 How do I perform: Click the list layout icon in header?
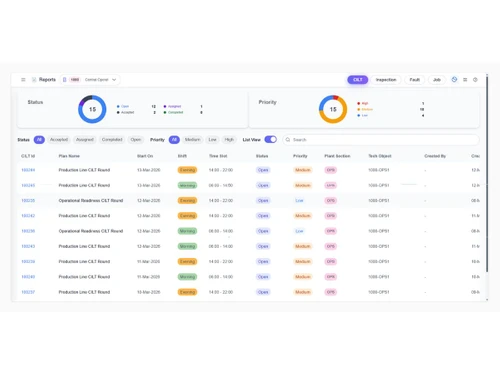(465, 80)
